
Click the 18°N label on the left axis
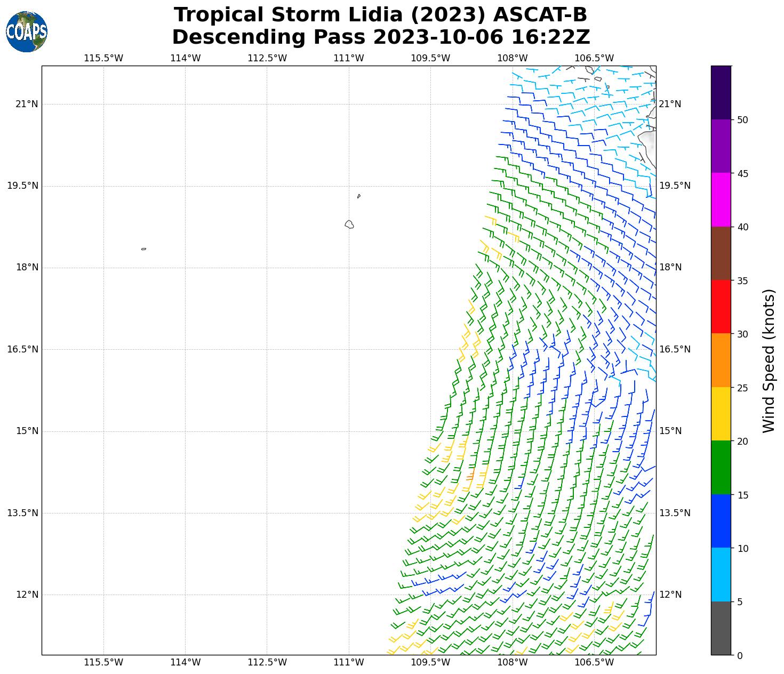pos(27,268)
